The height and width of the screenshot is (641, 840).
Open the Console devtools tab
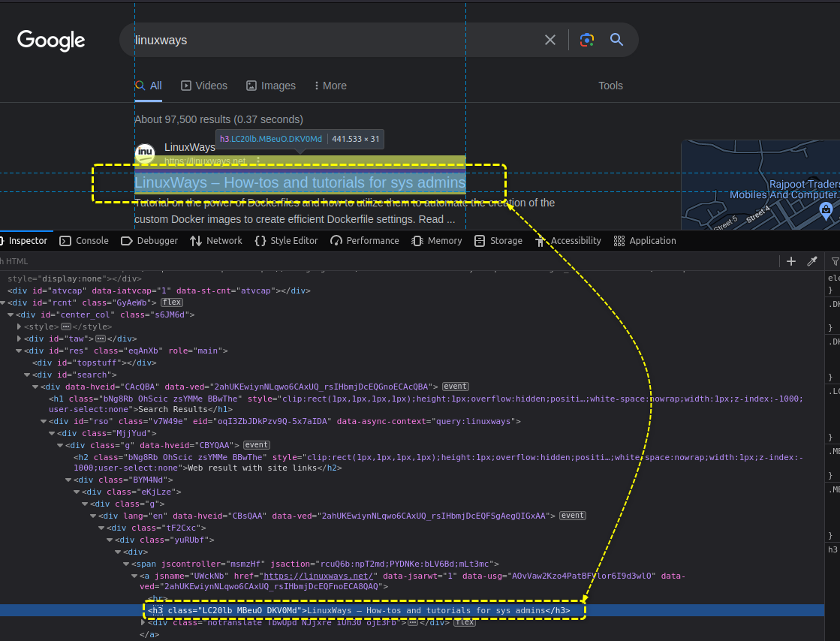tap(84, 241)
